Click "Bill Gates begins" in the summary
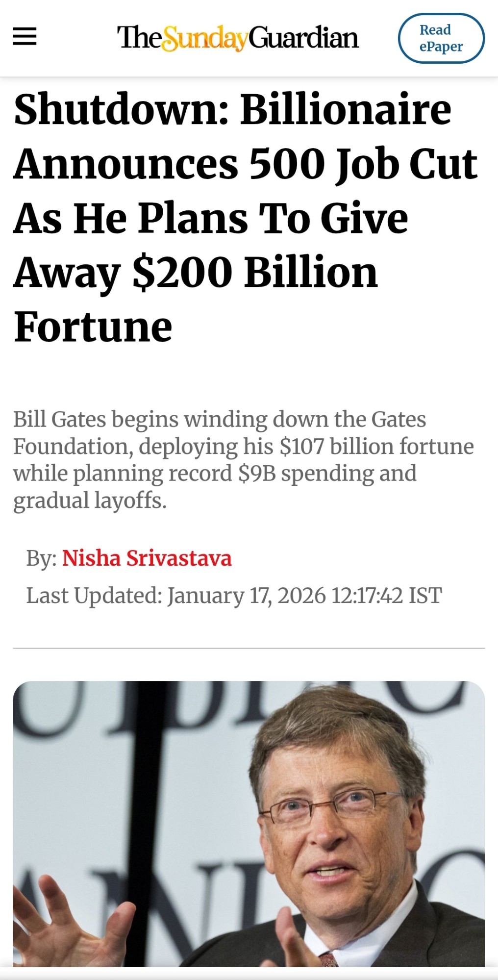This screenshot has height=980, width=498. click(96, 420)
